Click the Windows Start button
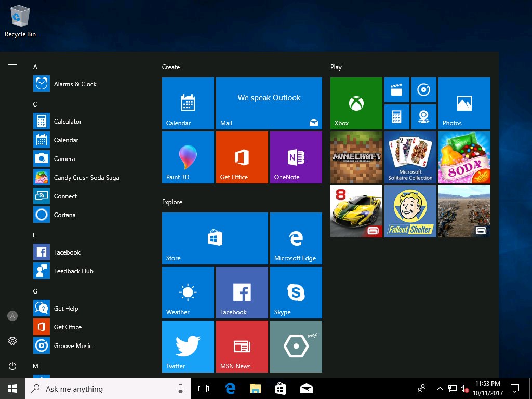 pos(12,389)
